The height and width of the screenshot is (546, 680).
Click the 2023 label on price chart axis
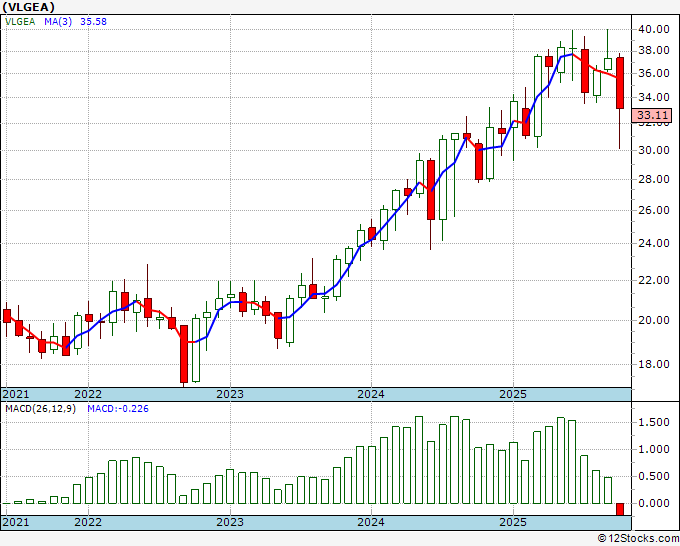coord(230,394)
